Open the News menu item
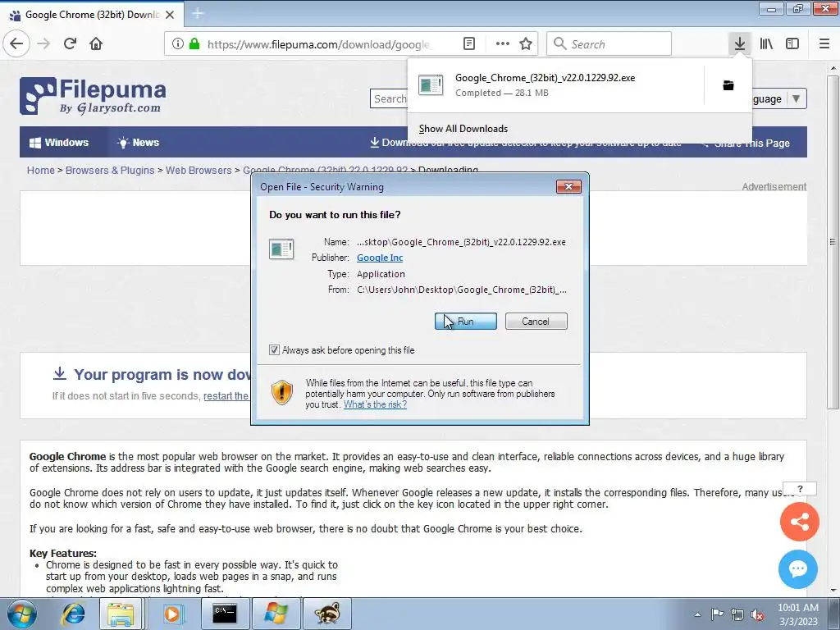The width and height of the screenshot is (840, 630). tap(138, 143)
